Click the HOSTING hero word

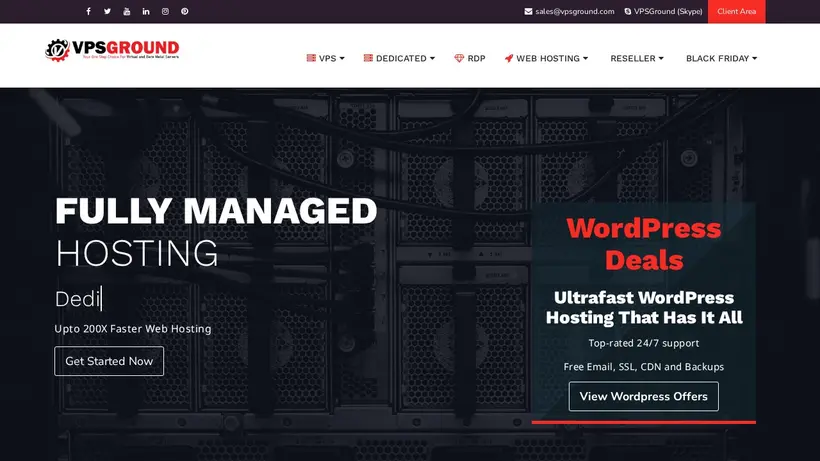coord(136,253)
